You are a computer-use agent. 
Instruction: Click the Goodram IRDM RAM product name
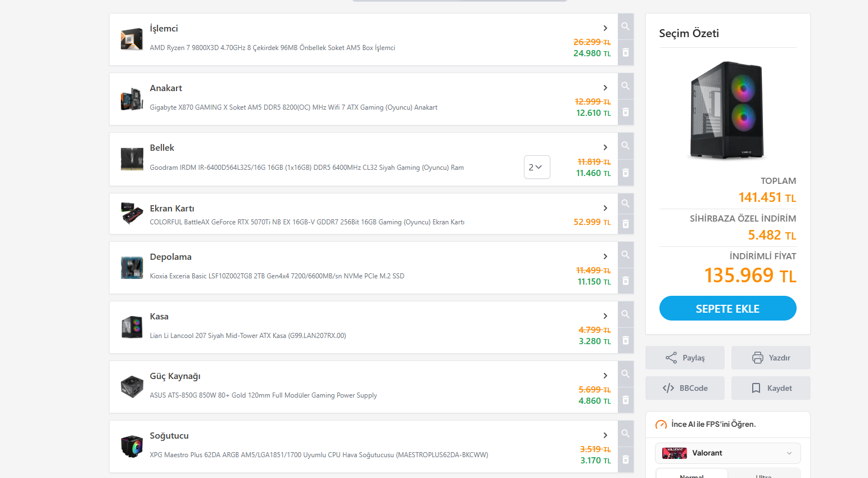pyautogui.click(x=306, y=168)
